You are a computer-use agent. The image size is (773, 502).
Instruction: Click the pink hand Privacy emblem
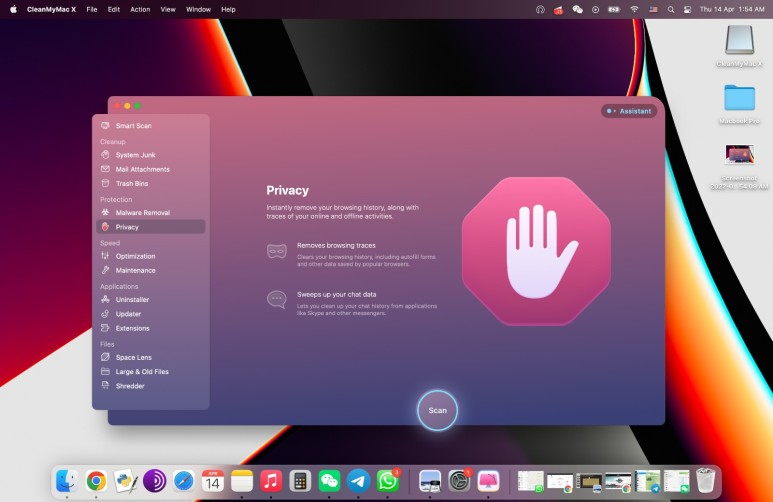point(536,251)
